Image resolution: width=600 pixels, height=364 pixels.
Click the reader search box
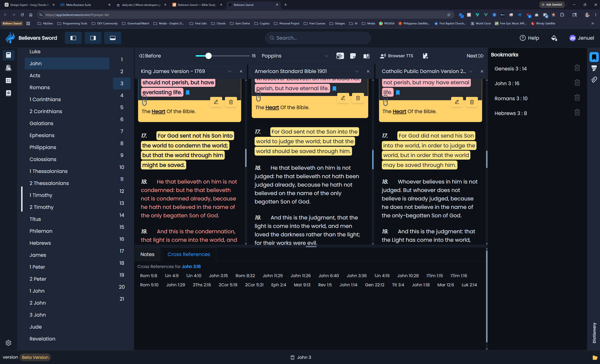318,38
